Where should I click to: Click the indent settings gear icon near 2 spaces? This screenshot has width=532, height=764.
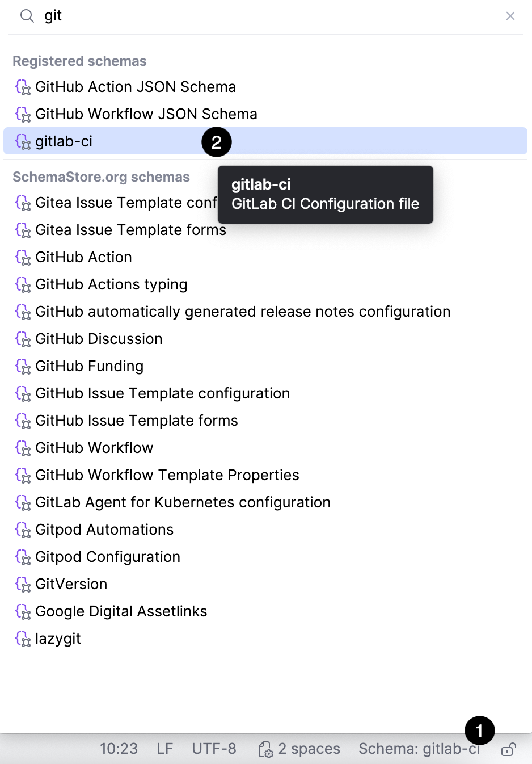(265, 749)
